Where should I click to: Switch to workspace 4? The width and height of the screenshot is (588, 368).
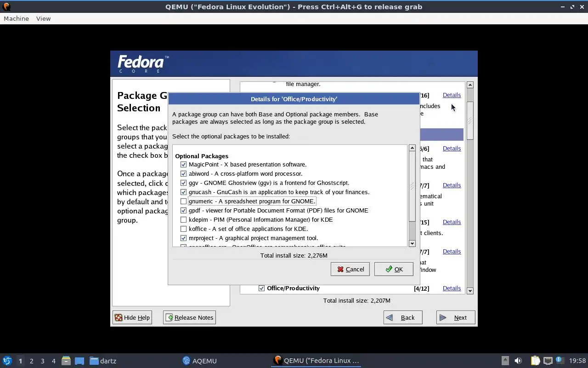[53, 361]
